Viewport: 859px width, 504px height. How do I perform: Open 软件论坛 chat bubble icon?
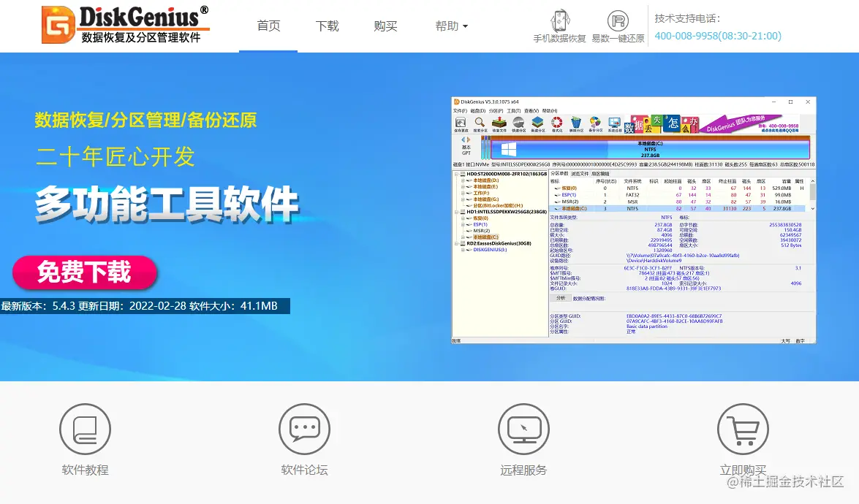(304, 429)
